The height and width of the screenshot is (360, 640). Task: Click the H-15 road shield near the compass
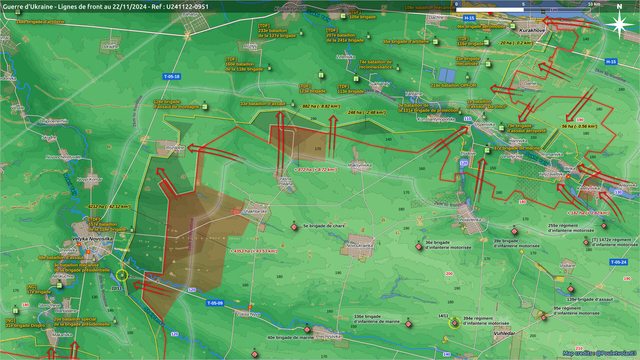pyautogui.click(x=611, y=62)
